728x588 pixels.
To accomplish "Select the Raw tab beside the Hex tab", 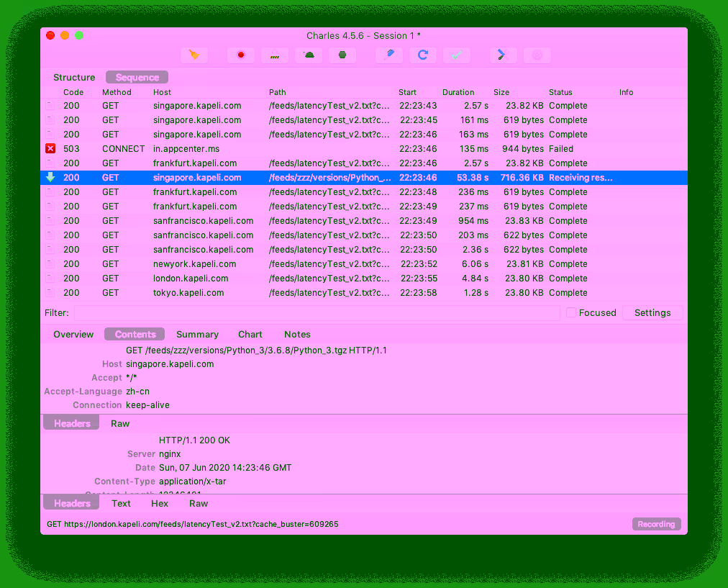I will [199, 504].
